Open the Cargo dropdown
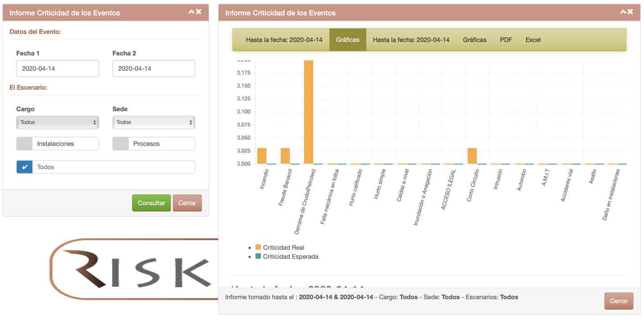The image size is (644, 320). [57, 122]
